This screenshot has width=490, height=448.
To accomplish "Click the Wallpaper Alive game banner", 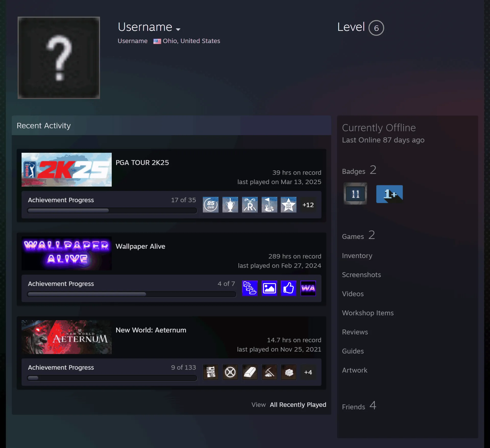I will point(67,253).
